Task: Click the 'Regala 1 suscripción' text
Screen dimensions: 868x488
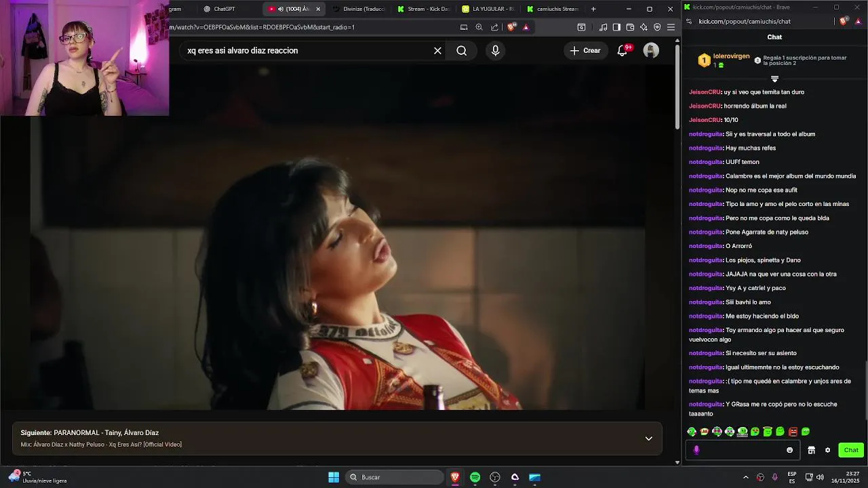Action: pyautogui.click(x=804, y=60)
